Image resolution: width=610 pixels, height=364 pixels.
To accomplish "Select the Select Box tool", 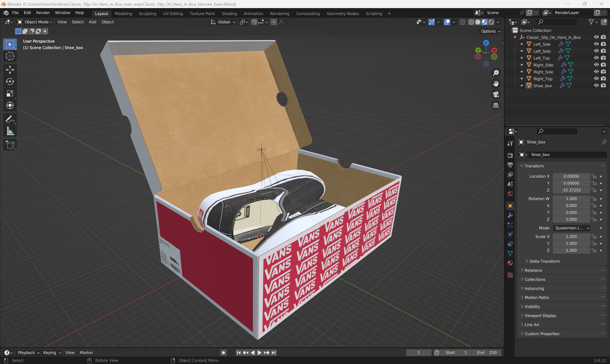I will click(x=10, y=44).
